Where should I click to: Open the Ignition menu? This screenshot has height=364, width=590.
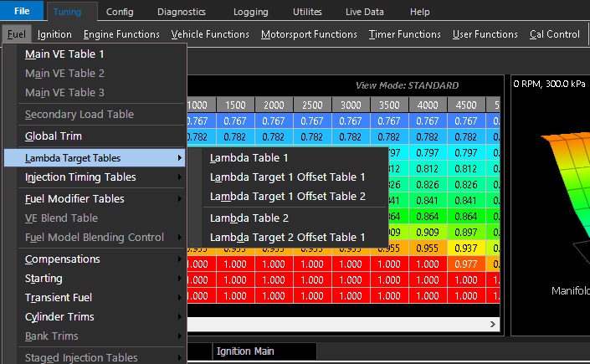54,34
